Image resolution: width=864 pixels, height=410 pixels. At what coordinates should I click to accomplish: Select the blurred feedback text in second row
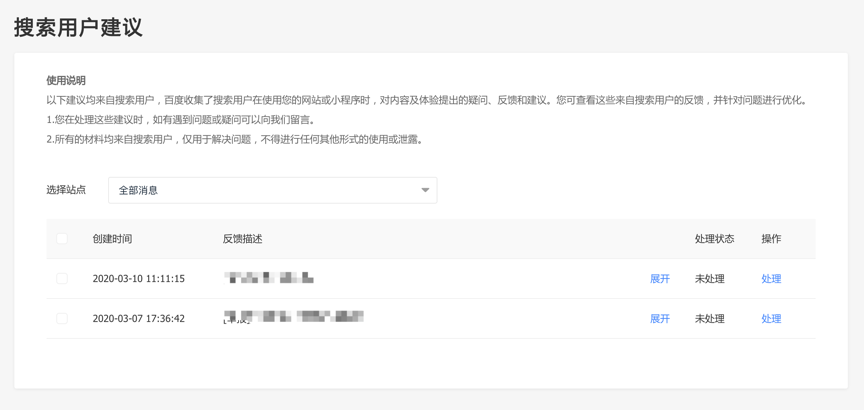(293, 318)
